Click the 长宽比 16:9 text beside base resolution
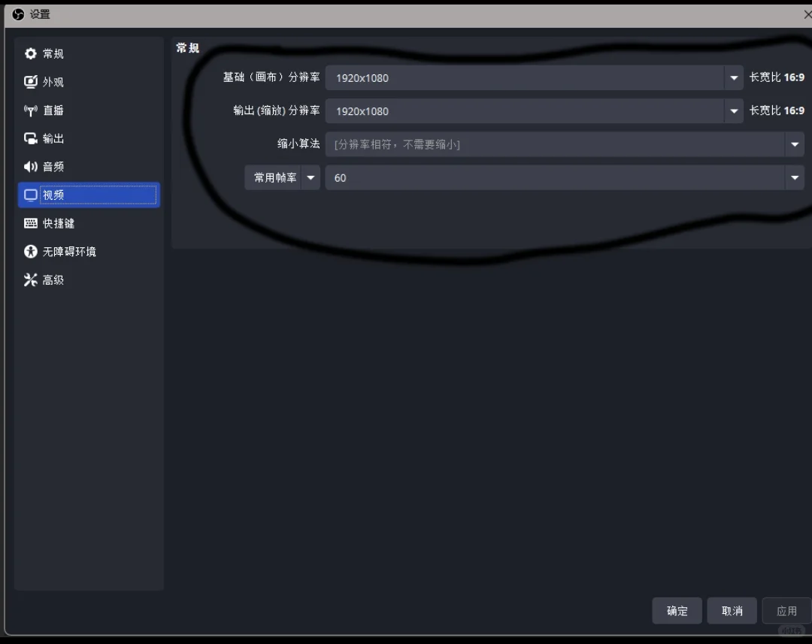The width and height of the screenshot is (812, 644). pos(777,77)
